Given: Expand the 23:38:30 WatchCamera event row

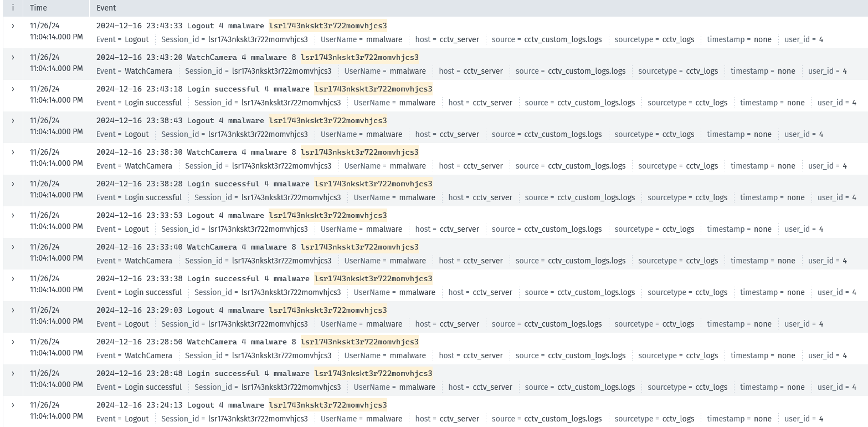Looking at the screenshot, I should (13, 152).
